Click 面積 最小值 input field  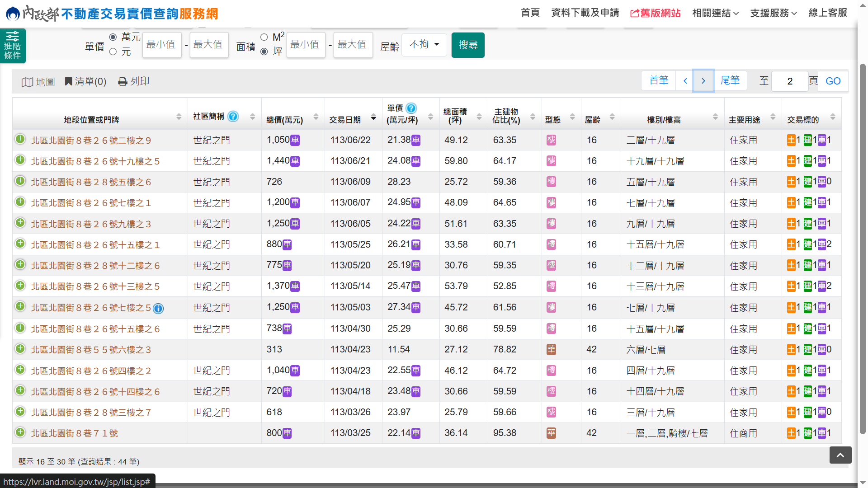click(306, 45)
